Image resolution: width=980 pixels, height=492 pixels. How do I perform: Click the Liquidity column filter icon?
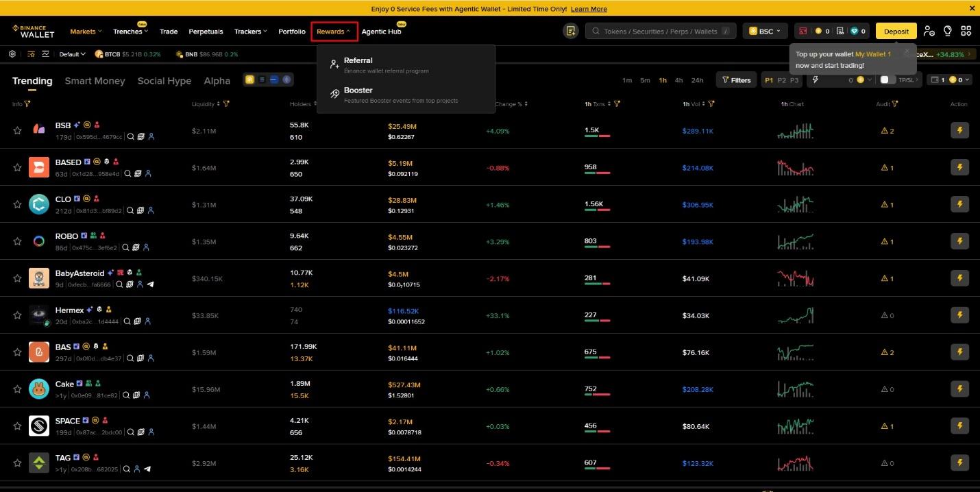(x=225, y=104)
